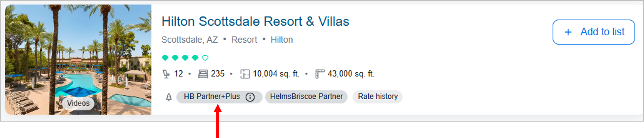The height and width of the screenshot is (138, 644).
Task: Click the 43,000 sq. ft. meeting space value
Action: (x=350, y=74)
